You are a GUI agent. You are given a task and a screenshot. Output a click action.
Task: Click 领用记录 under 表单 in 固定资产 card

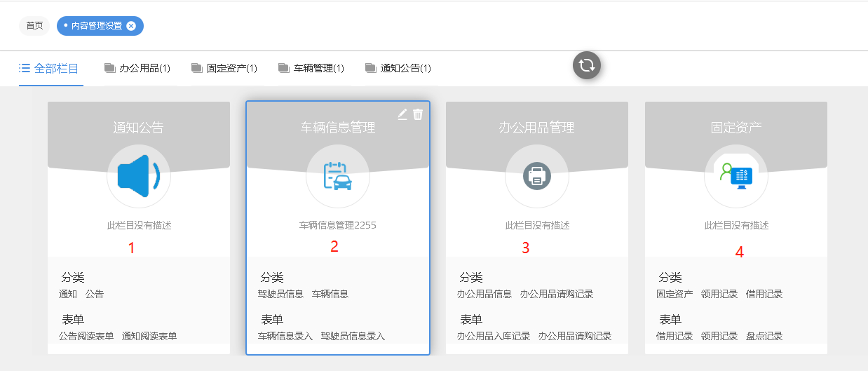719,336
